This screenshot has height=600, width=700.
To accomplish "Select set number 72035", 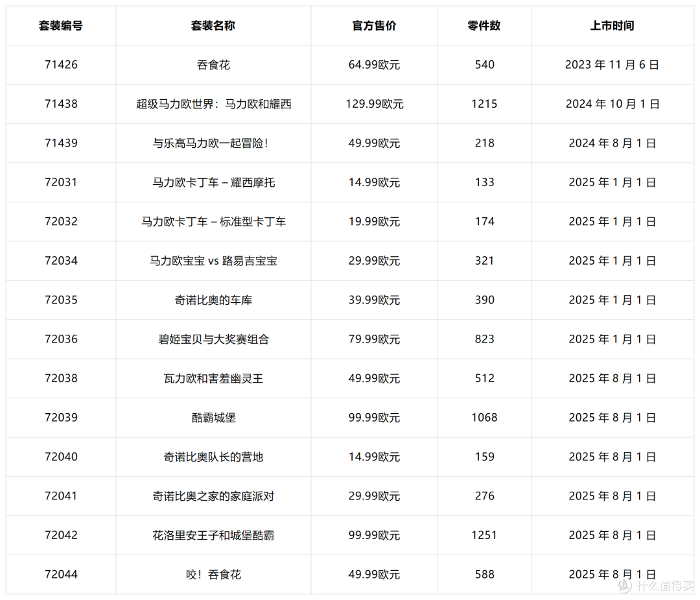I will click(x=61, y=300).
